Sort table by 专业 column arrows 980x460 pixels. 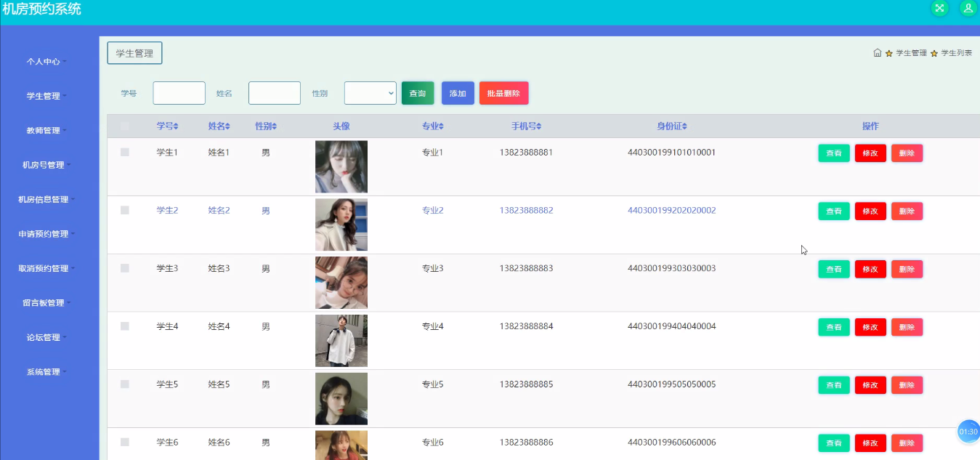pos(441,126)
